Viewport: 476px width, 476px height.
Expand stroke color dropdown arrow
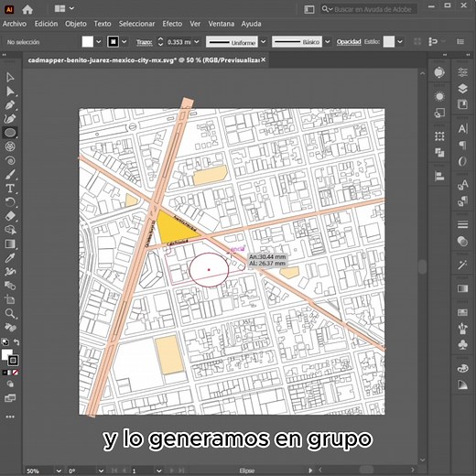click(x=124, y=42)
